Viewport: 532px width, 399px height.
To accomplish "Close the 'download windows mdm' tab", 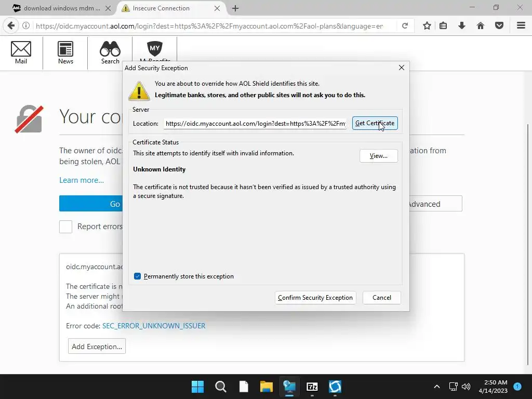I will pyautogui.click(x=108, y=8).
